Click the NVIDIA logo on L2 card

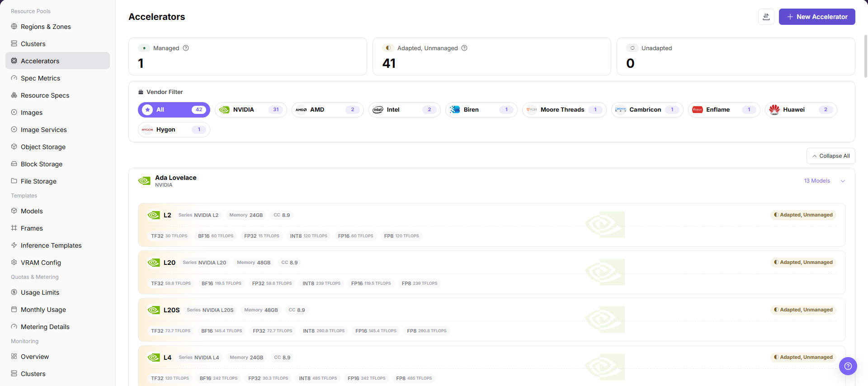[x=154, y=215]
